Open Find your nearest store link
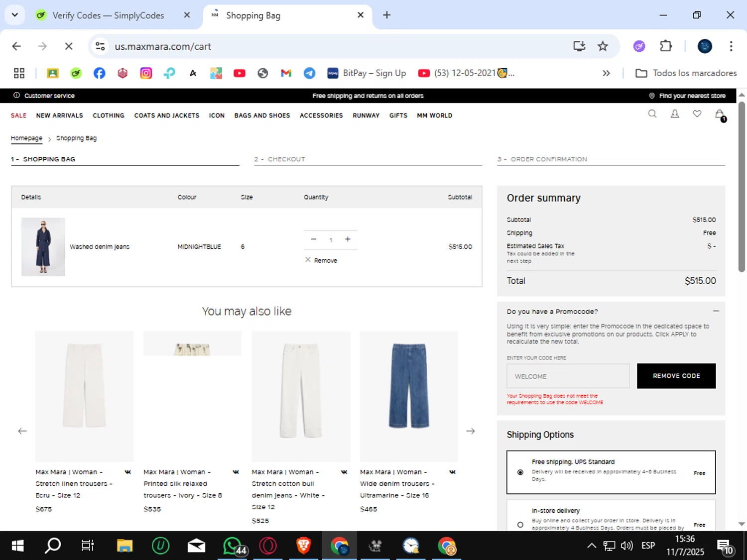This screenshot has width=747, height=560. pos(687,96)
